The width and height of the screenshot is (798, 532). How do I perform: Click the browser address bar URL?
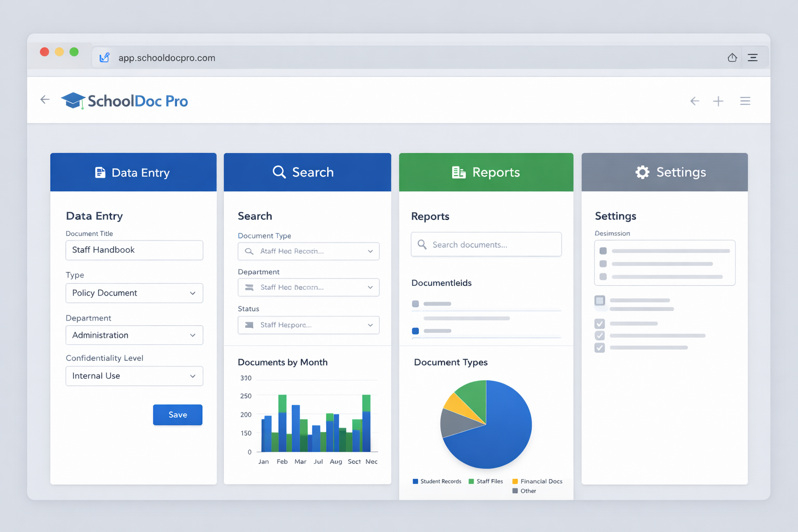point(166,58)
